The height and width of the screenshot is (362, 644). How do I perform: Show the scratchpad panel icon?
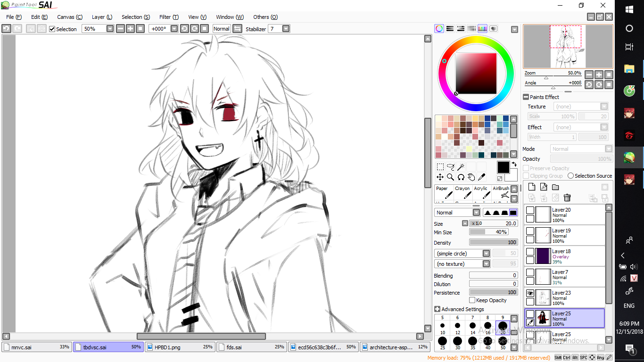[x=493, y=28]
